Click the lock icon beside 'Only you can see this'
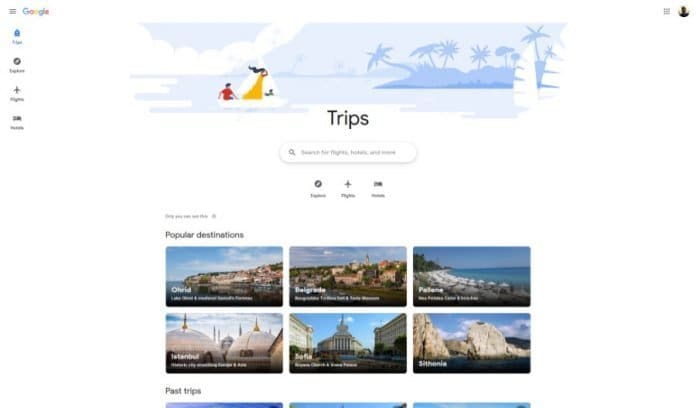696x408 pixels. [x=214, y=216]
